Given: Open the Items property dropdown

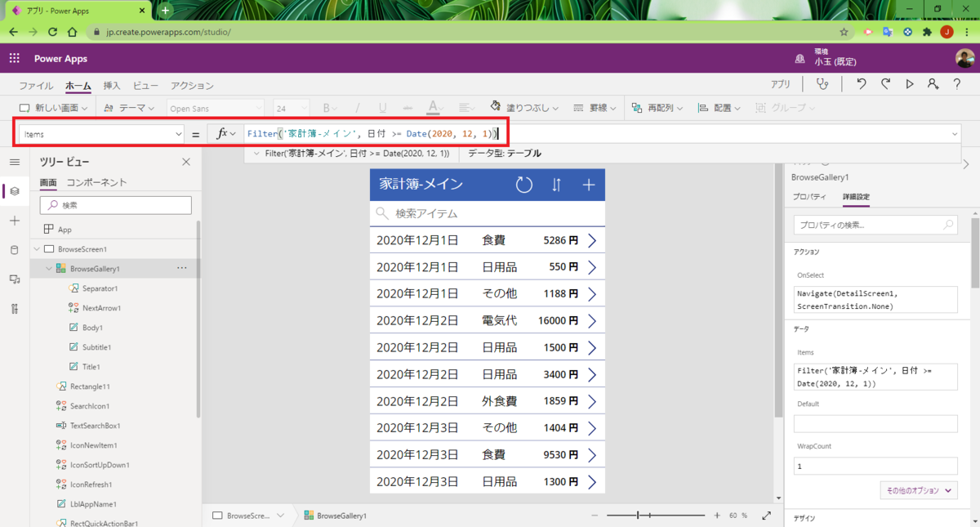Looking at the screenshot, I should pos(178,134).
